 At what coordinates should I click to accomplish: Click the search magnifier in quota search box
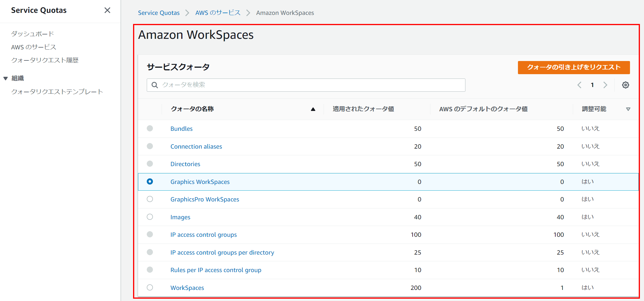click(x=155, y=85)
